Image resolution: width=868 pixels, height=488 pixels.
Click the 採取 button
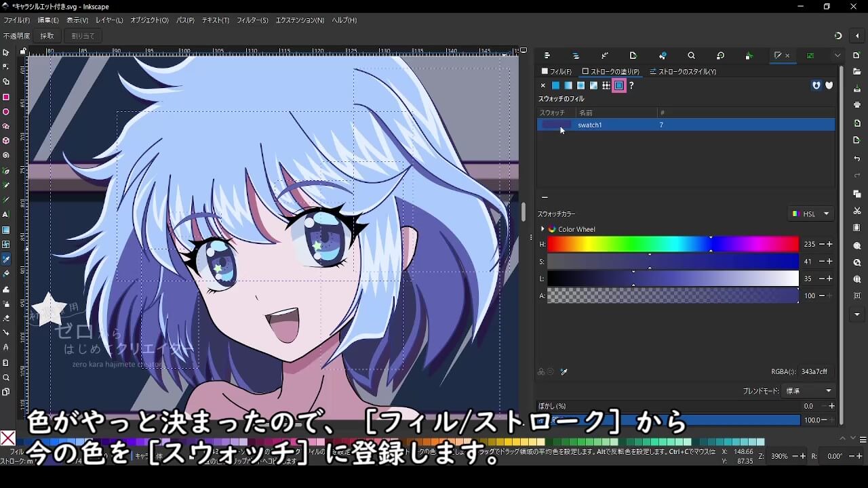[x=47, y=36]
